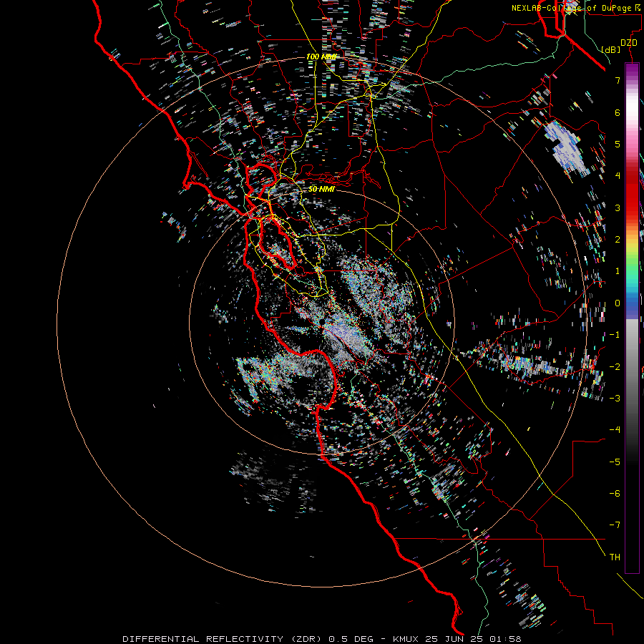Click the "2" value on the color scale
Image resolution: width=644 pixels, height=644 pixels.
pyautogui.click(x=618, y=240)
